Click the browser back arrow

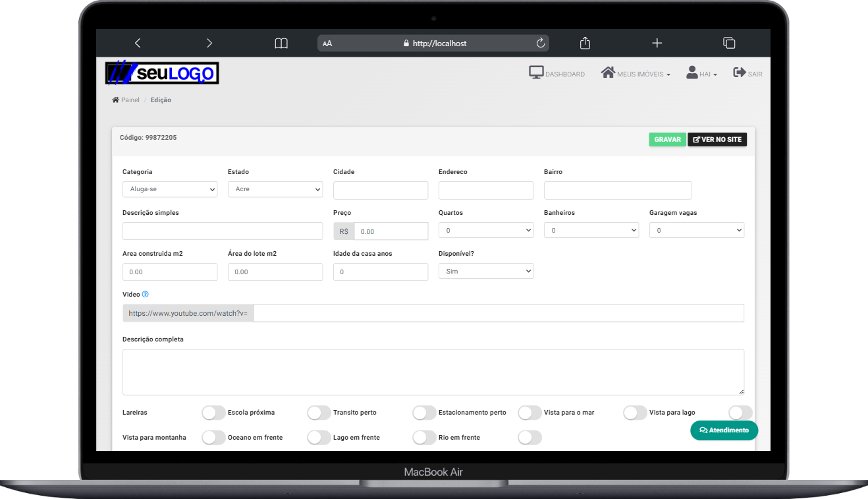[x=138, y=43]
